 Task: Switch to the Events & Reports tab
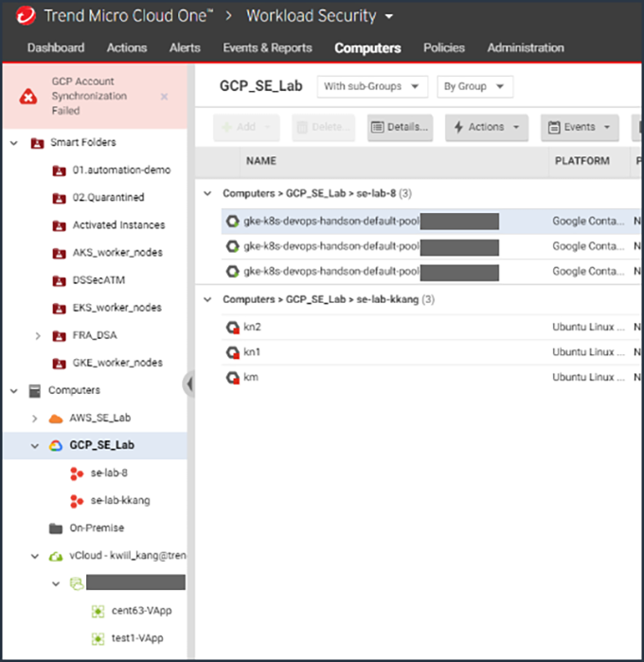(267, 47)
